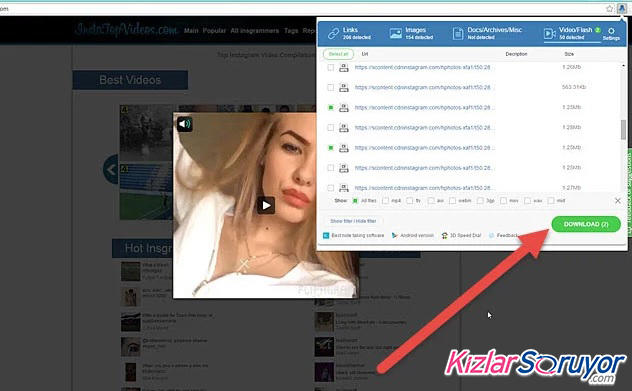Open the Tags menu item
Viewport: 632px width, 391px height.
pyautogui.click(x=291, y=31)
